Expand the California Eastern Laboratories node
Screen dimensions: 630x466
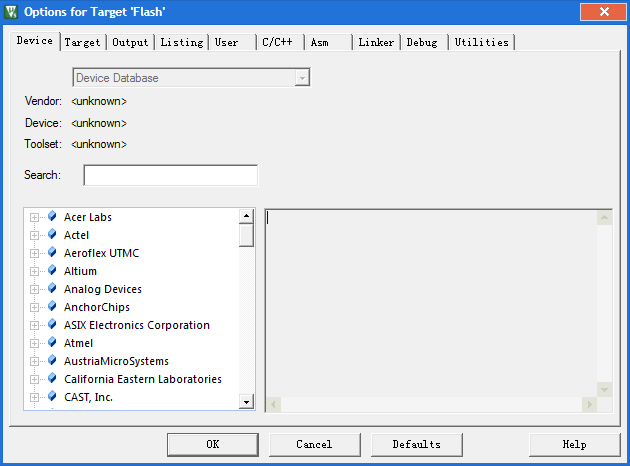click(x=35, y=379)
